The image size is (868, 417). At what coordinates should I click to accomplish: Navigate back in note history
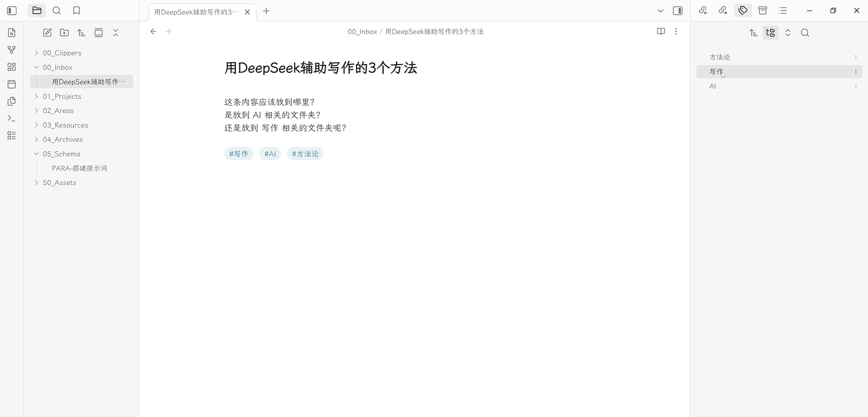[153, 32]
